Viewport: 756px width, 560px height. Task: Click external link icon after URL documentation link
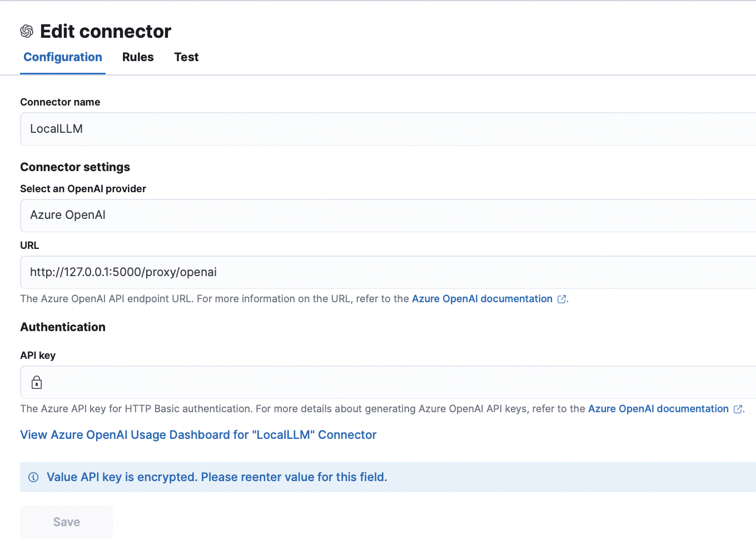(562, 299)
